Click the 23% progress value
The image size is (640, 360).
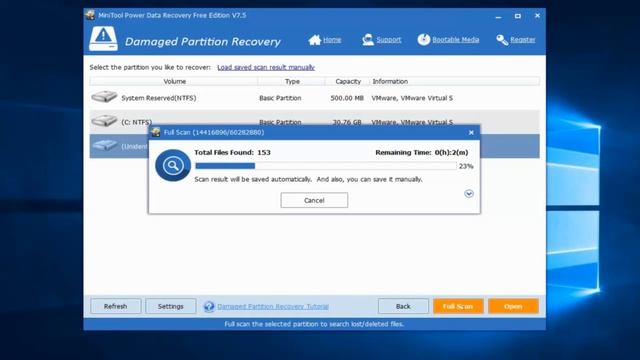pos(466,166)
